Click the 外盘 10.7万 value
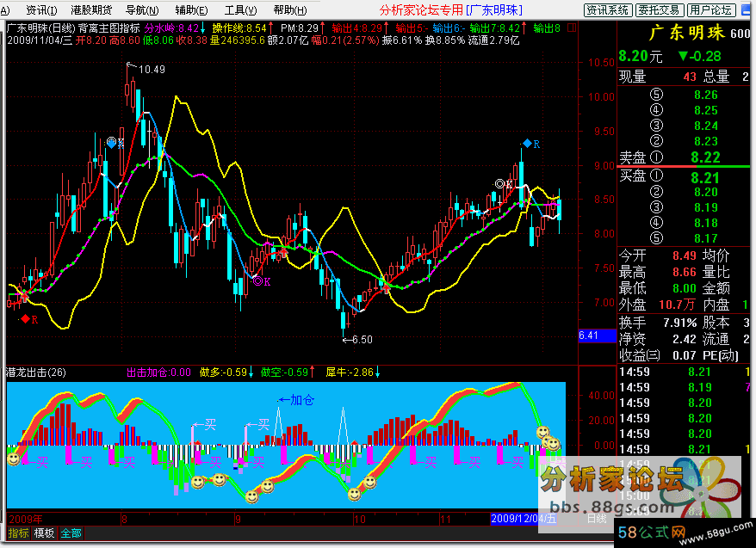The image size is (756, 548). point(678,305)
